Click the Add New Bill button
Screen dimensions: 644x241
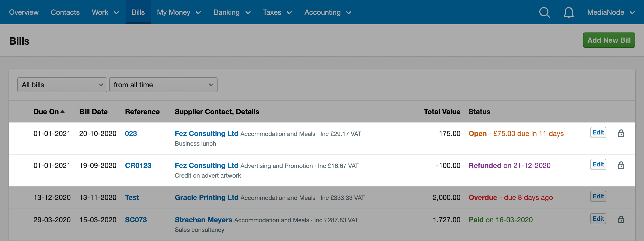(609, 40)
